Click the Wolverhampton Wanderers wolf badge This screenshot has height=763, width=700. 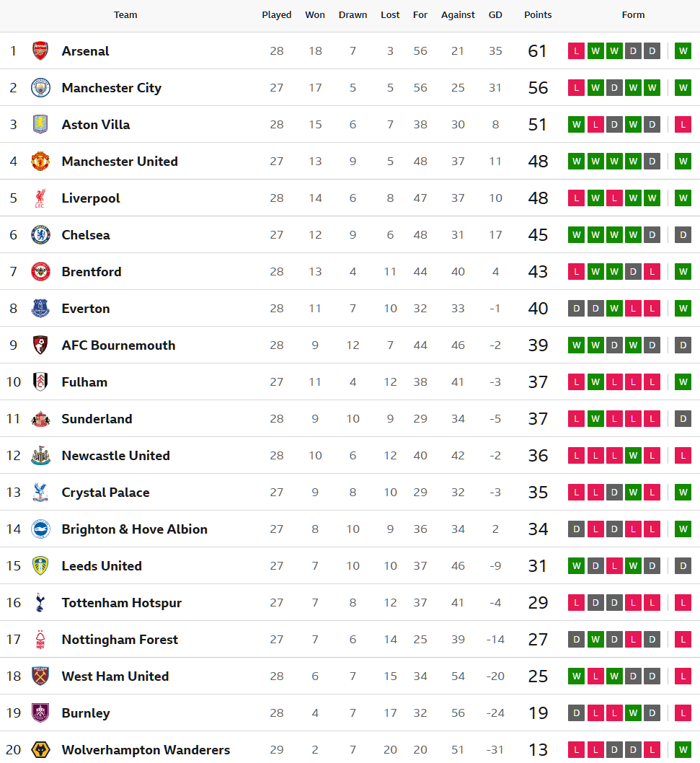pyautogui.click(x=40, y=750)
